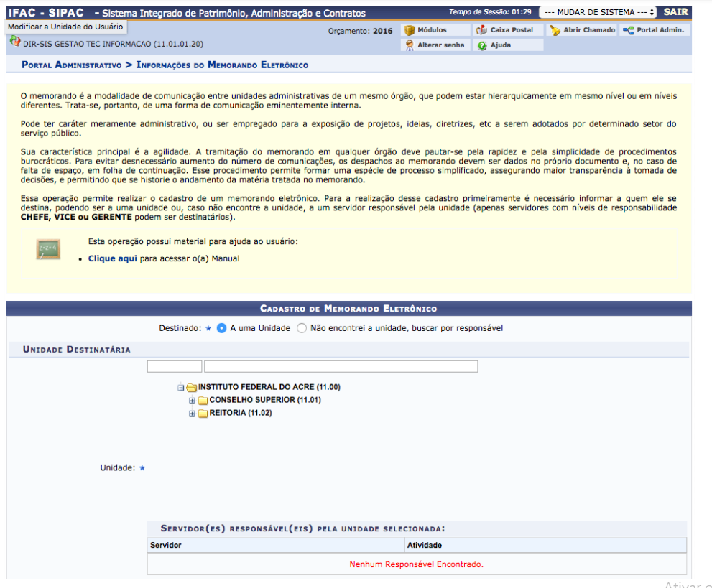Click the green Ajuda question icon
This screenshot has height=588, width=712.
[x=482, y=45]
